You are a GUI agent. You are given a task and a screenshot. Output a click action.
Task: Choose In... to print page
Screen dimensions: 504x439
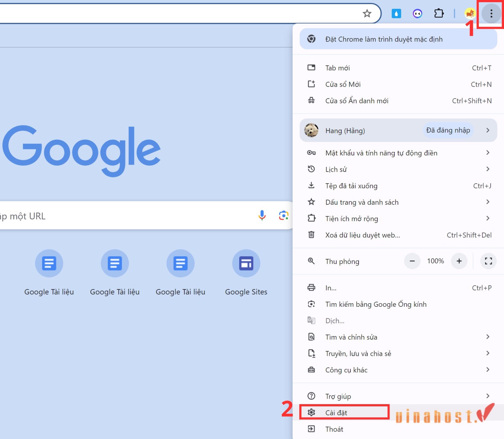[398, 288]
